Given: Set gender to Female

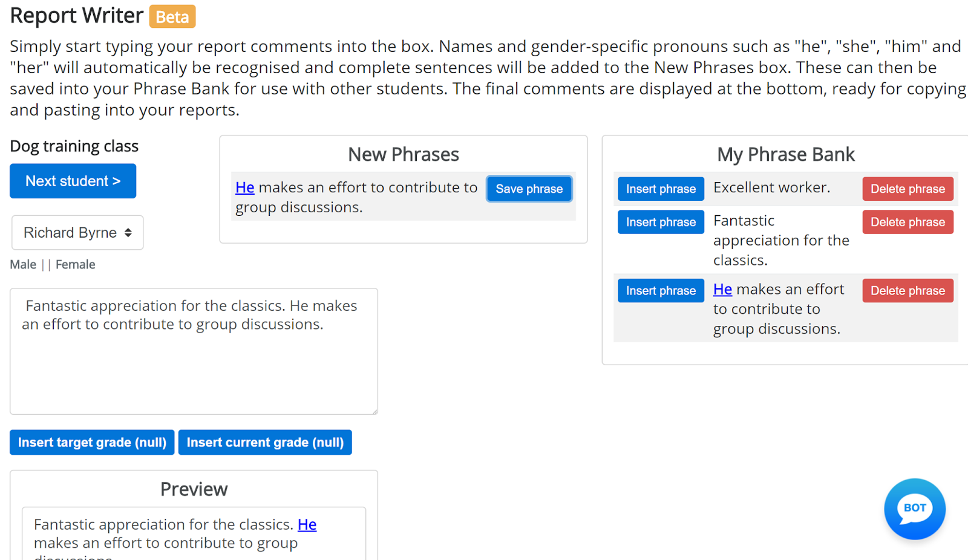Looking at the screenshot, I should tap(75, 265).
